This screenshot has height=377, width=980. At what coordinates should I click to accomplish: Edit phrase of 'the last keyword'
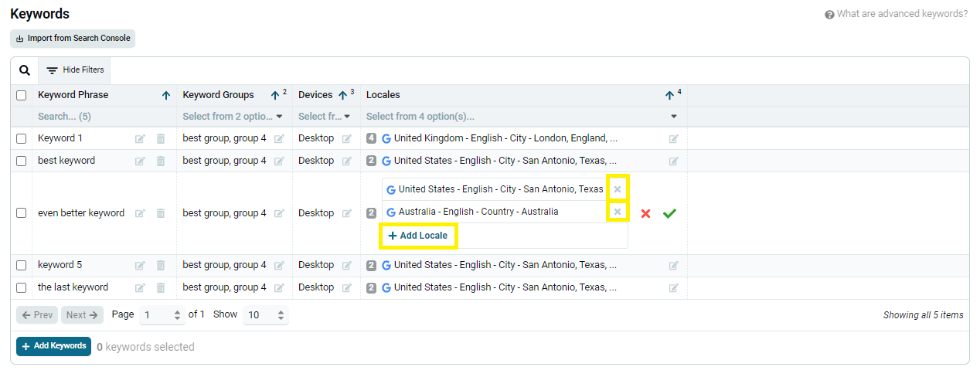[x=140, y=288]
